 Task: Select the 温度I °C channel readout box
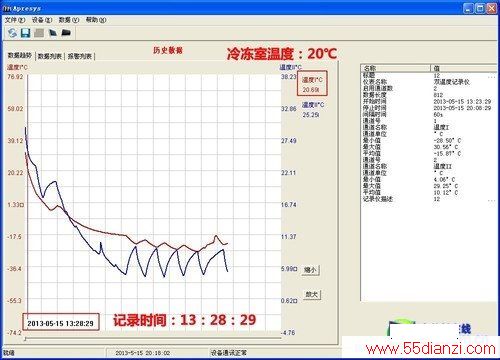coord(312,84)
